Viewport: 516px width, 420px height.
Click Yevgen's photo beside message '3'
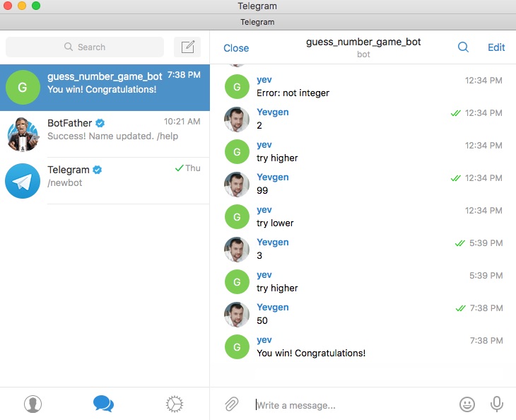(x=237, y=250)
